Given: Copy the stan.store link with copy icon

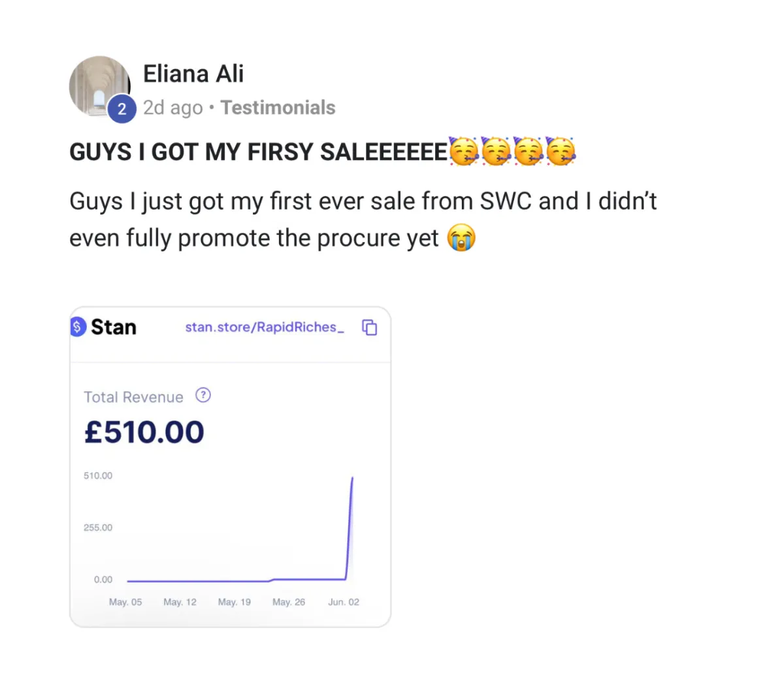Looking at the screenshot, I should tap(370, 327).
